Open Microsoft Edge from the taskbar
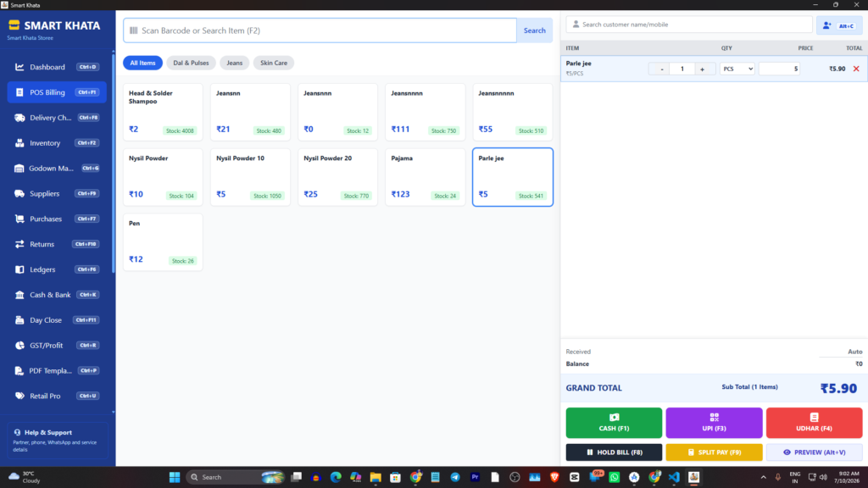The image size is (868, 488). [x=336, y=478]
